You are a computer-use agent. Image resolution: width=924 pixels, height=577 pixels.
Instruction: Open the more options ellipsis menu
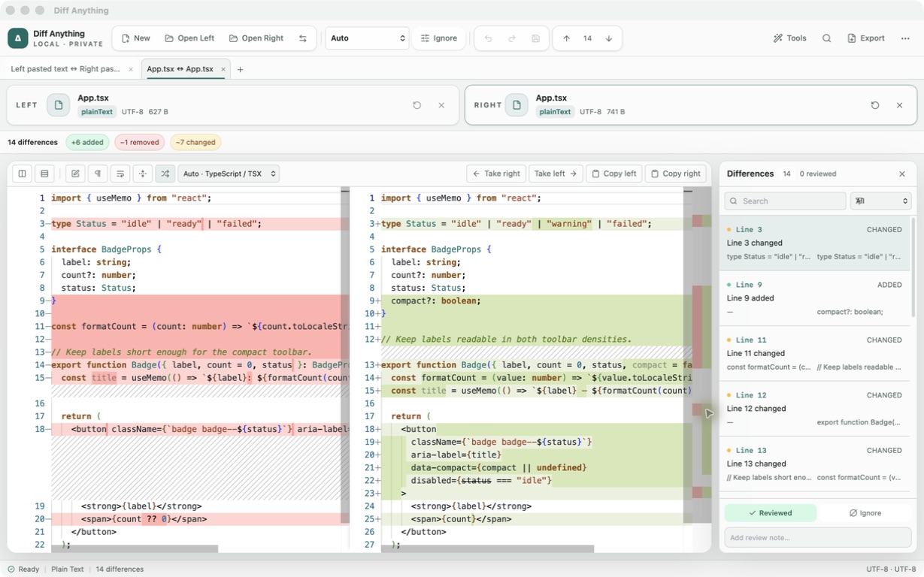[905, 38]
